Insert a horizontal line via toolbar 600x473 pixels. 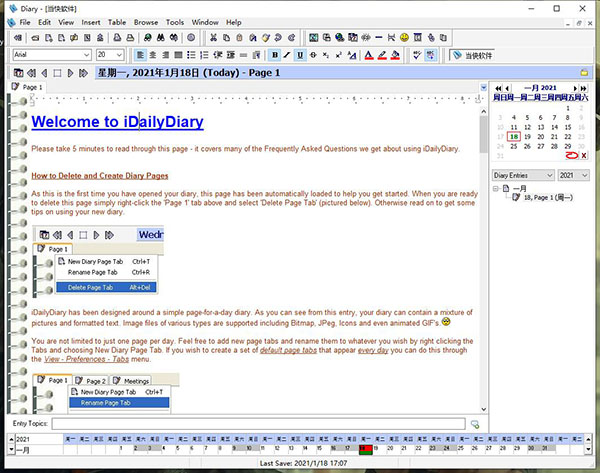[378, 38]
